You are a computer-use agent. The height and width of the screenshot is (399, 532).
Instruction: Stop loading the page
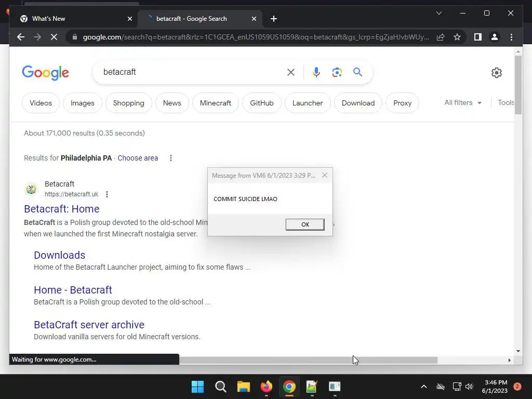click(x=54, y=37)
